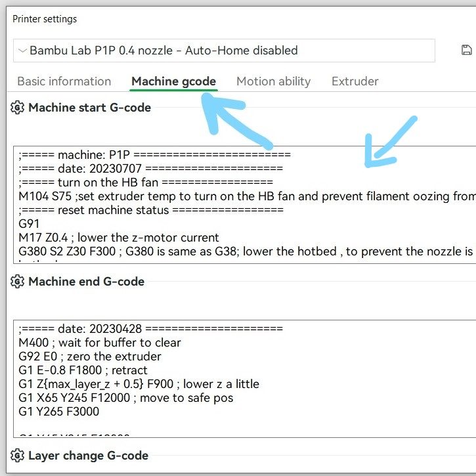Click the 'turn on the HB fan' comment
Screen dimensions: 476x476
pyautogui.click(x=145, y=183)
